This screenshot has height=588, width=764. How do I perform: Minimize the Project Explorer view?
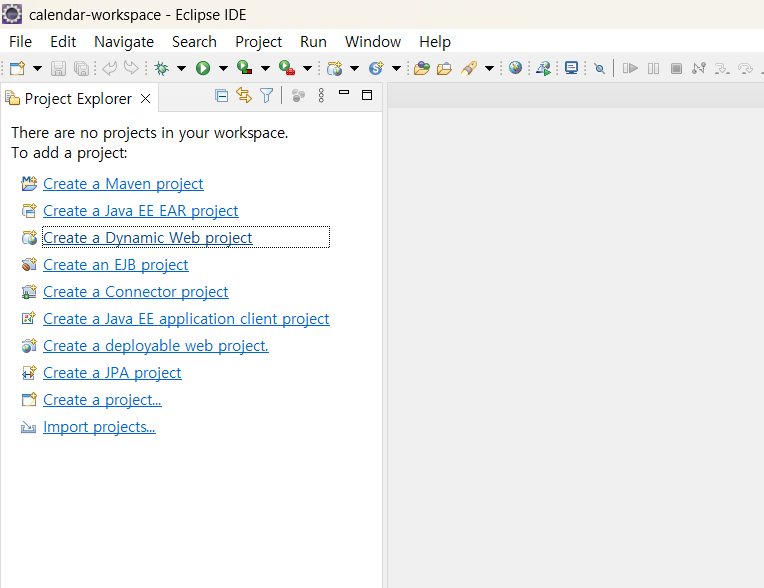(x=344, y=92)
